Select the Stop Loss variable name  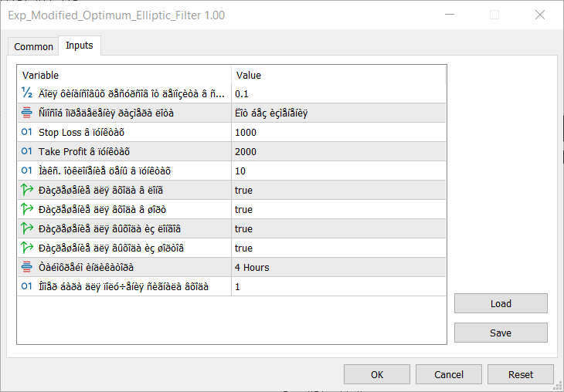coord(81,133)
